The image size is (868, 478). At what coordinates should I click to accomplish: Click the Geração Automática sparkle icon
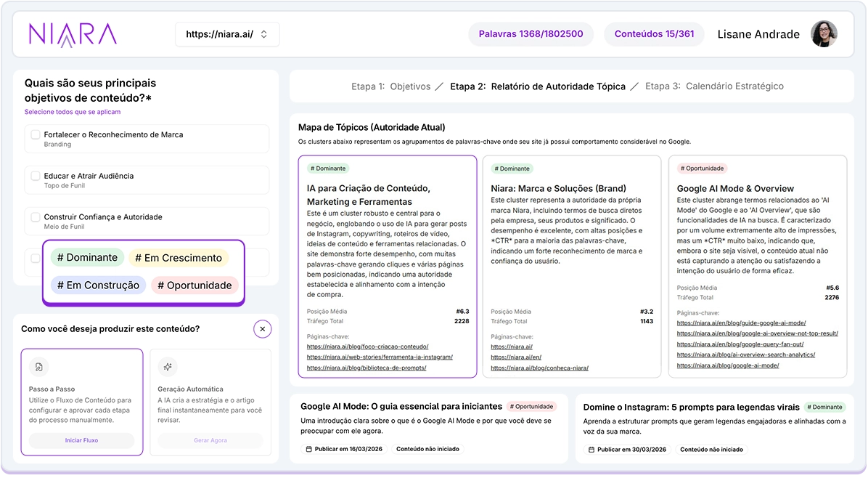coord(168,367)
